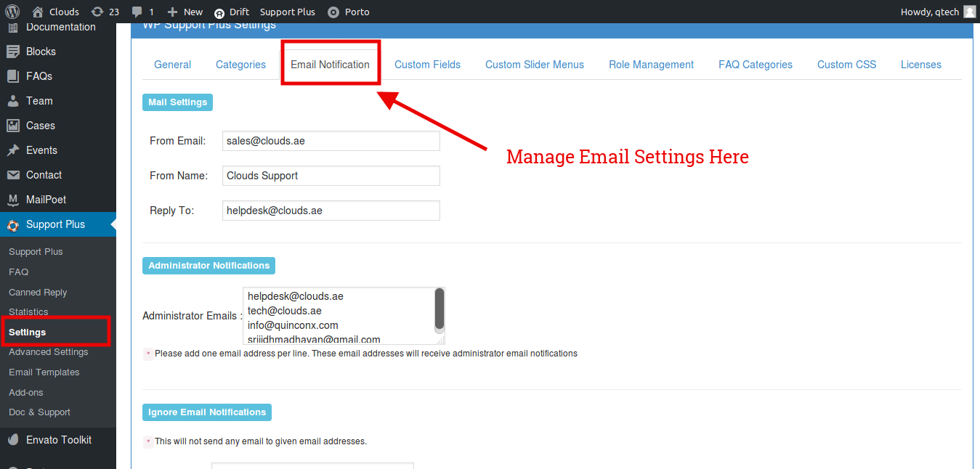
Task: Click the plus icon for New
Action: click(172, 12)
